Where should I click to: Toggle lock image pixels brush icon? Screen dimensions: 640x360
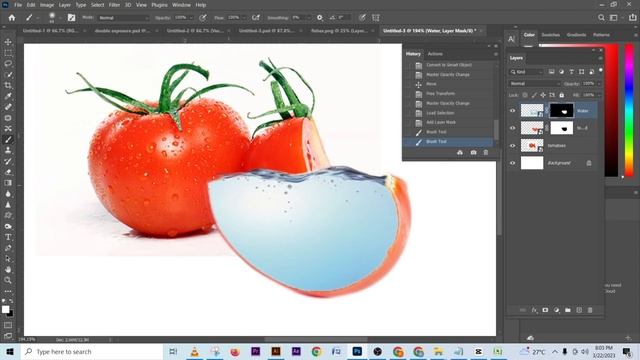534,95
